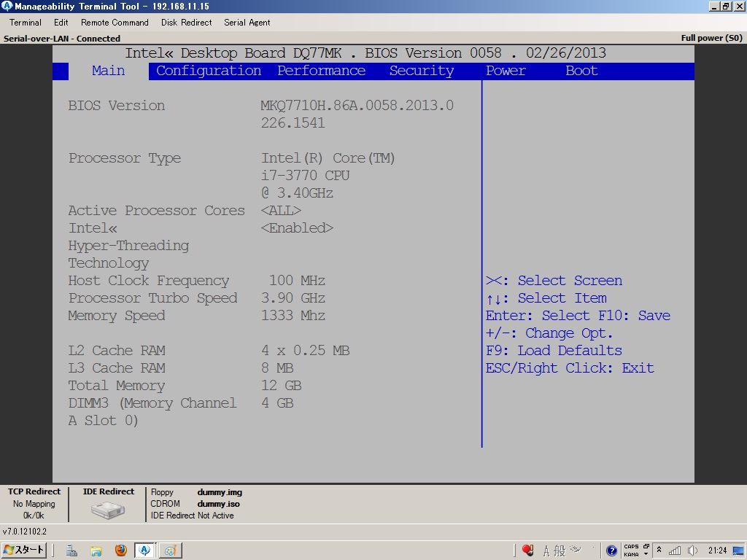Viewport: 747px width, 560px height.
Task: Click the F9: Load Defaults hint
Action: (x=554, y=351)
